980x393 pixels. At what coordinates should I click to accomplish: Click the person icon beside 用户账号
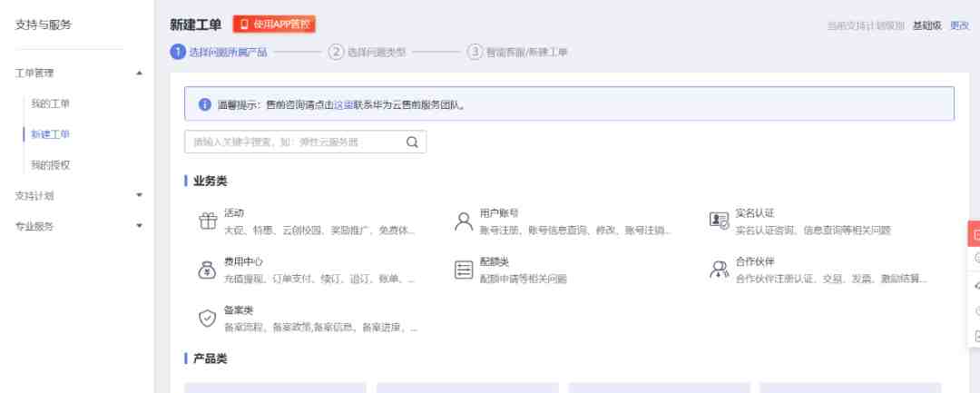(x=464, y=221)
